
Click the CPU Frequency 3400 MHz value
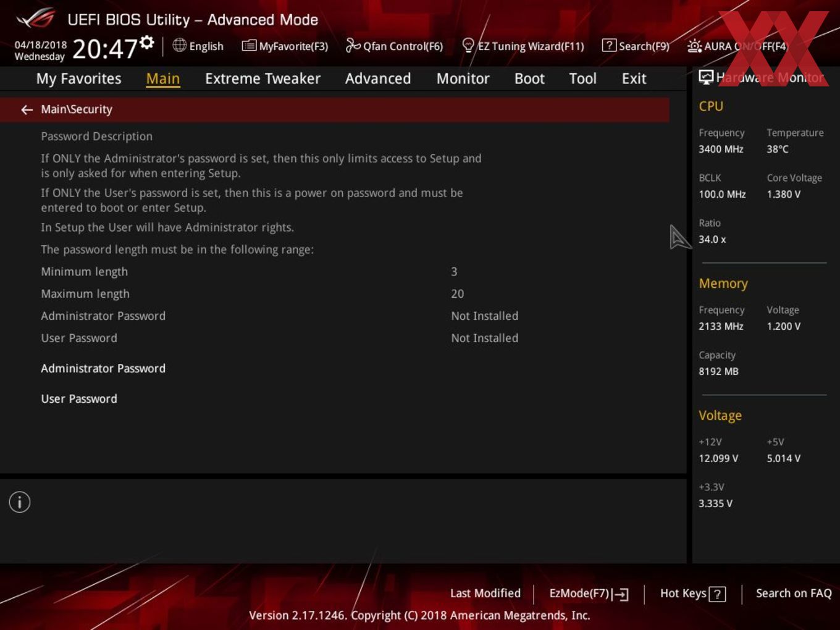tap(721, 149)
